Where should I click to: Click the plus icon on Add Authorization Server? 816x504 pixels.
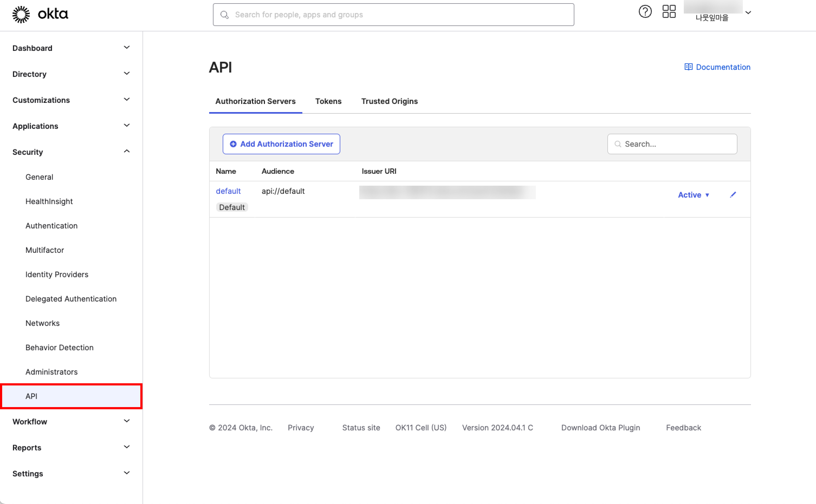pos(233,144)
